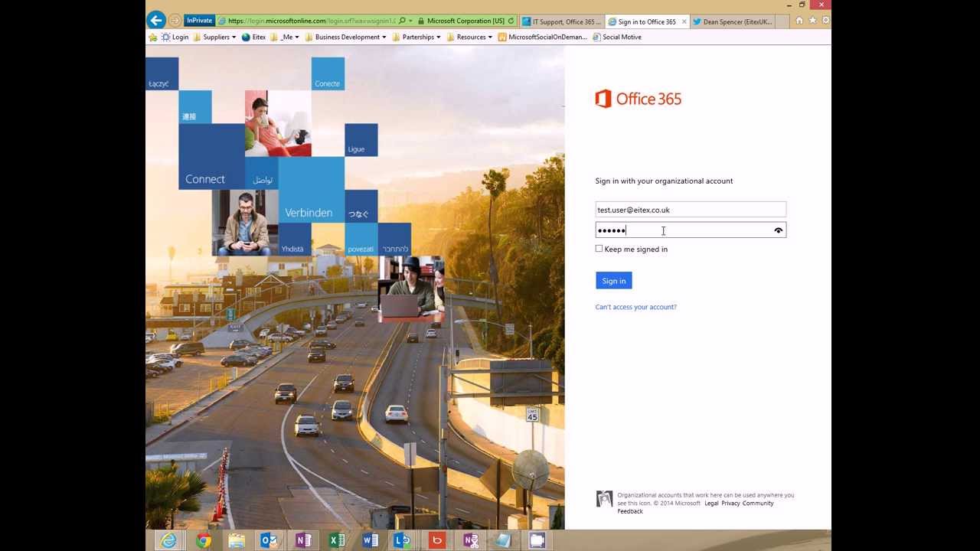
Task: Click the browser Home icon
Action: 799,21
